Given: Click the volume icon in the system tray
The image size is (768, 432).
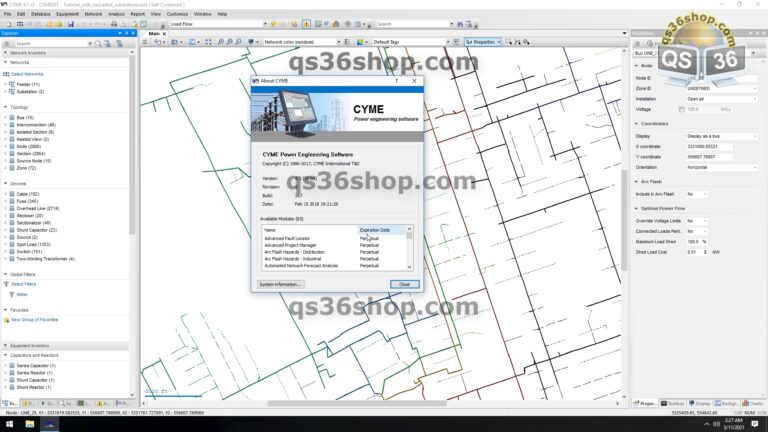Looking at the screenshot, I should click(716, 424).
